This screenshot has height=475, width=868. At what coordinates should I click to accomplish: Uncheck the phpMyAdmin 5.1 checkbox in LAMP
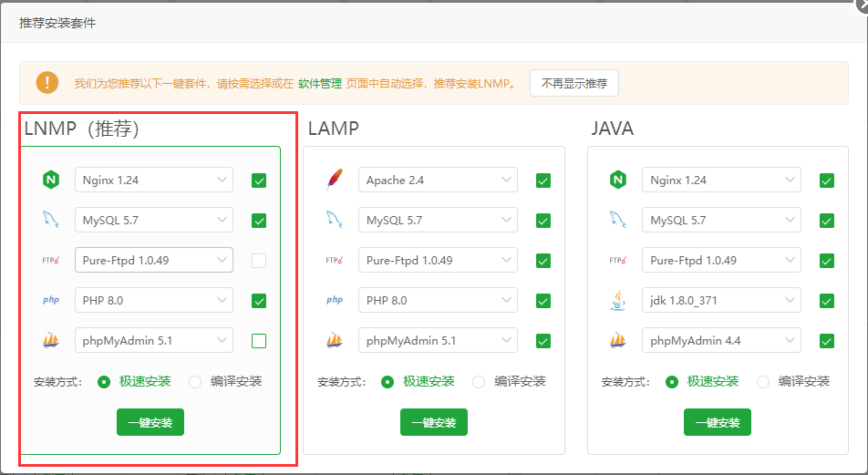pos(543,340)
